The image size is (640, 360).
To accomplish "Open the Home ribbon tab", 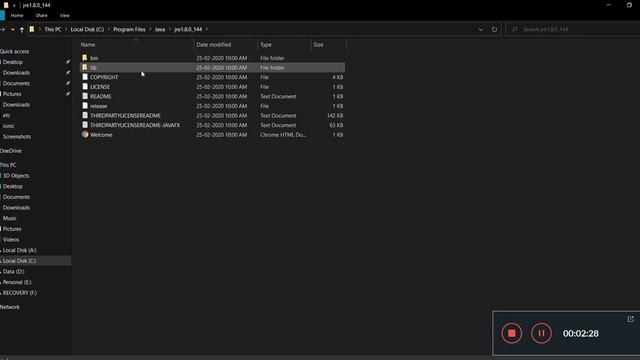I will [x=17, y=16].
